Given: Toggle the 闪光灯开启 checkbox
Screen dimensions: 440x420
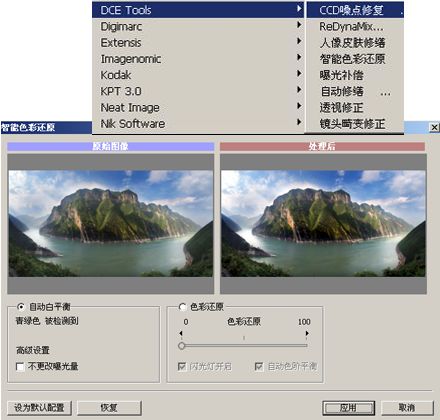Looking at the screenshot, I should 182,367.
